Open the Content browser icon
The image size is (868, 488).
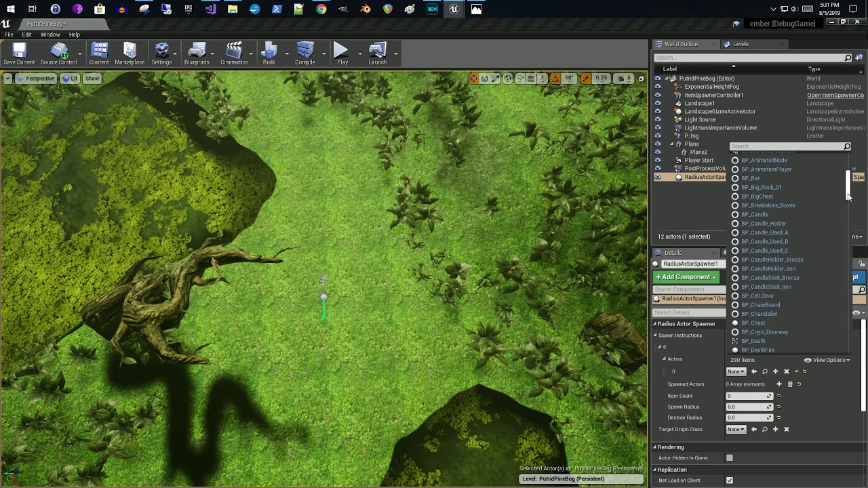coord(99,54)
